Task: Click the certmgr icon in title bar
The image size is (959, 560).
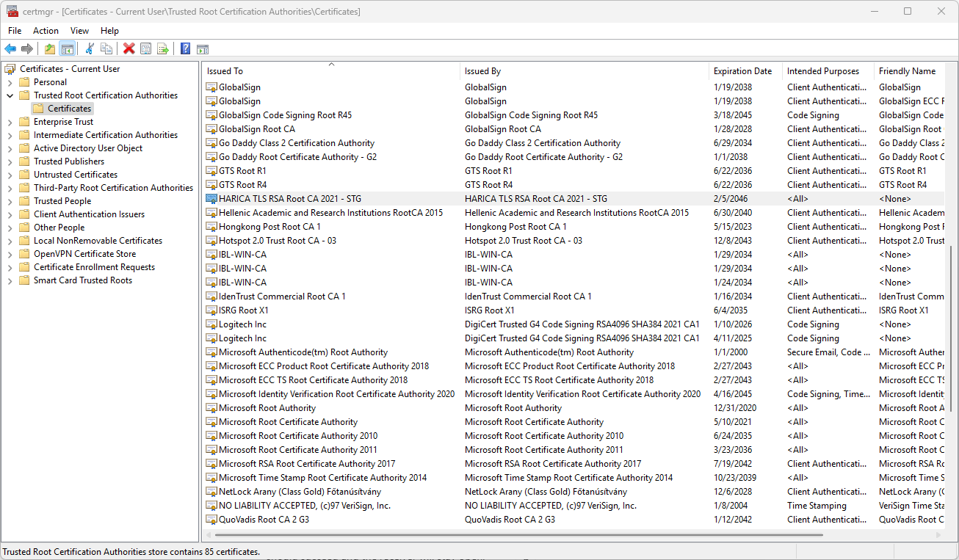Action: (12, 11)
